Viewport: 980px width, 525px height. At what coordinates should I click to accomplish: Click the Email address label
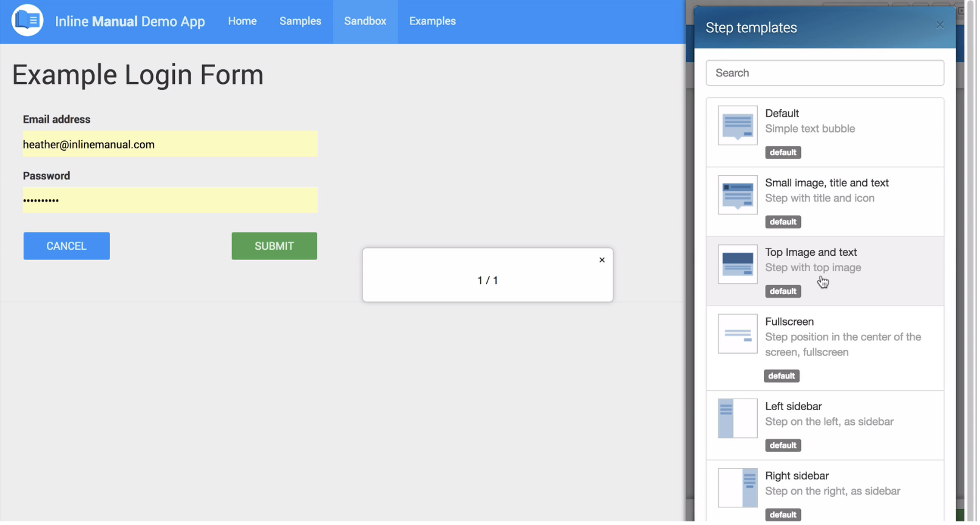(57, 120)
